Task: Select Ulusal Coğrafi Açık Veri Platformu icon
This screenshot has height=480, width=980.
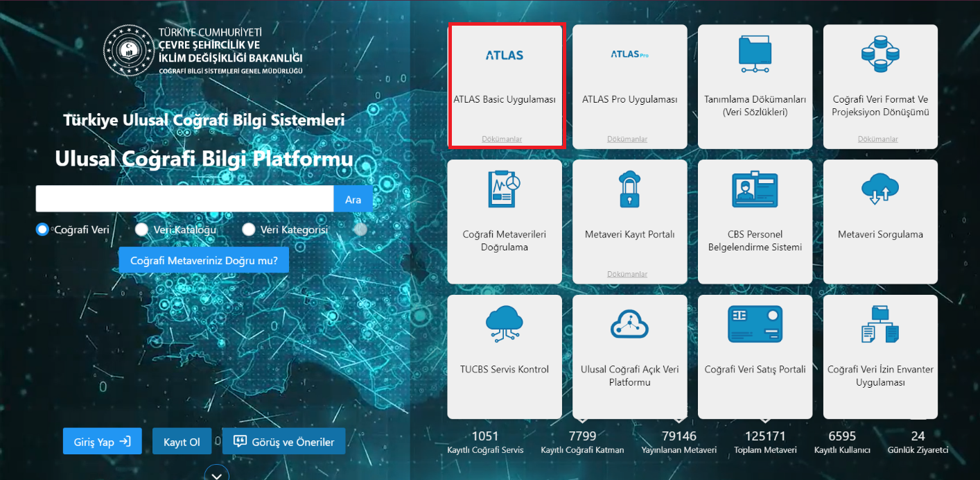Action: pyautogui.click(x=629, y=325)
